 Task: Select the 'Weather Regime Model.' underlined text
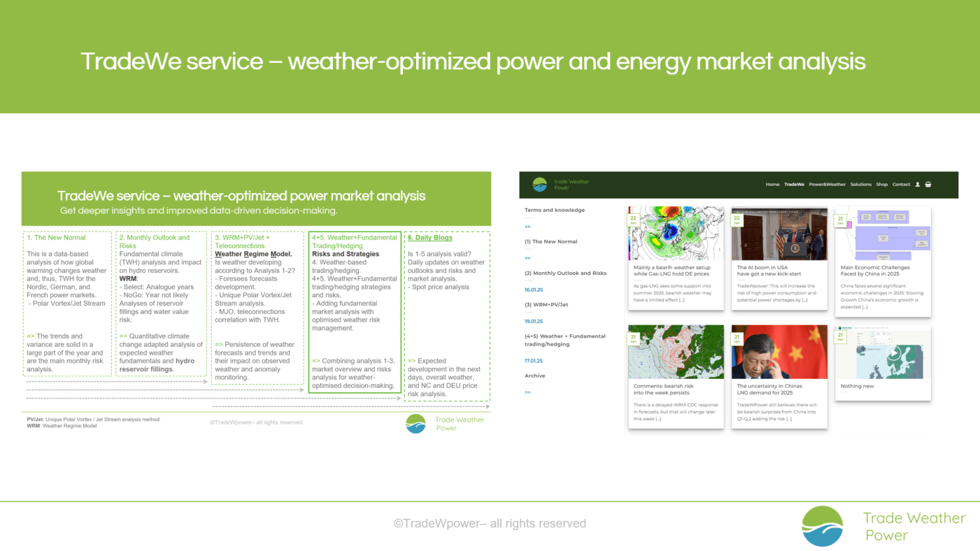tap(253, 254)
